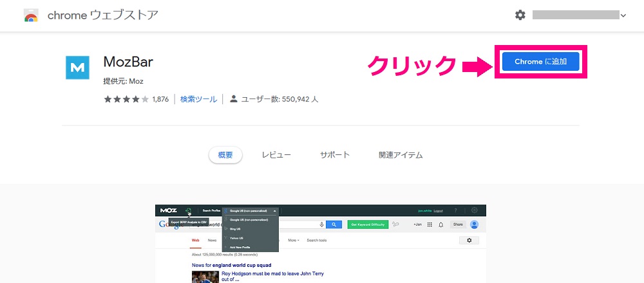
Task: Click the chrome ウェブストア header title
Action: pyautogui.click(x=103, y=15)
